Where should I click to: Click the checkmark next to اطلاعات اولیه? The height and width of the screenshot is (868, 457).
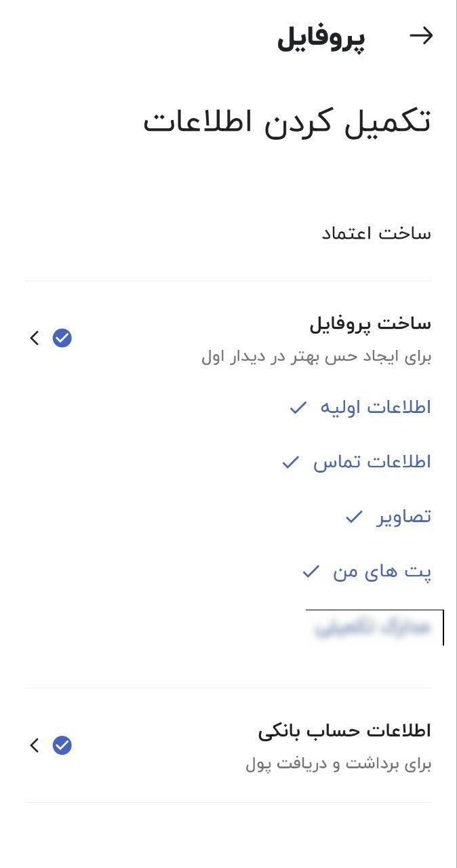click(x=298, y=408)
